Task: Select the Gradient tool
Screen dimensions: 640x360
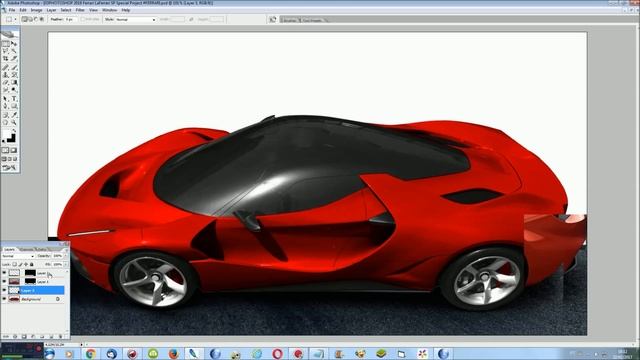Action: 14,82
